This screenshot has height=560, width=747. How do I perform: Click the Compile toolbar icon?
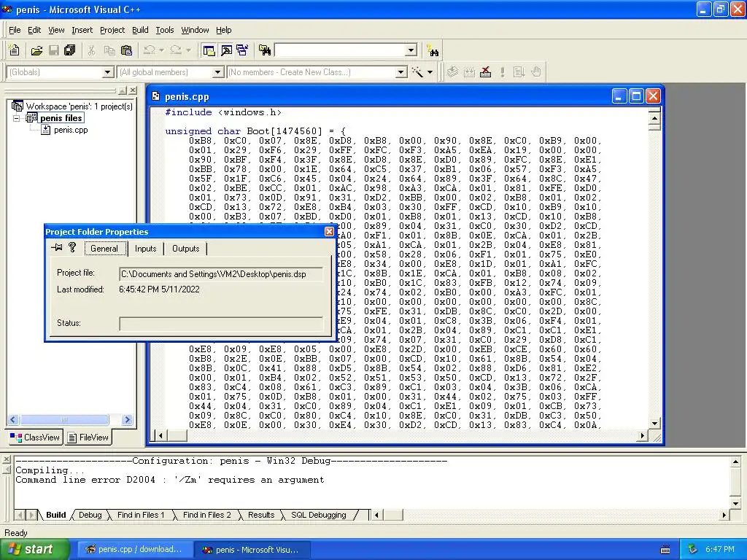pyautogui.click(x=452, y=72)
